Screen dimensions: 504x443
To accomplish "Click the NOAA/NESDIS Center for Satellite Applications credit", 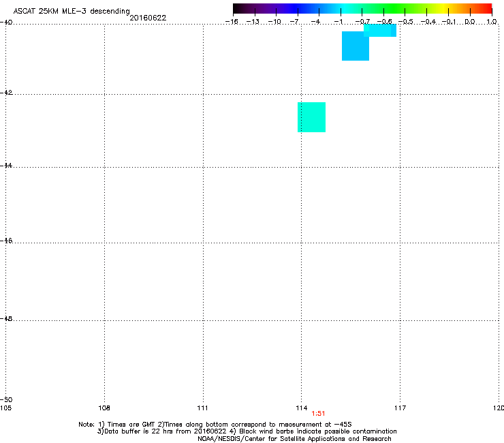I will [294, 439].
